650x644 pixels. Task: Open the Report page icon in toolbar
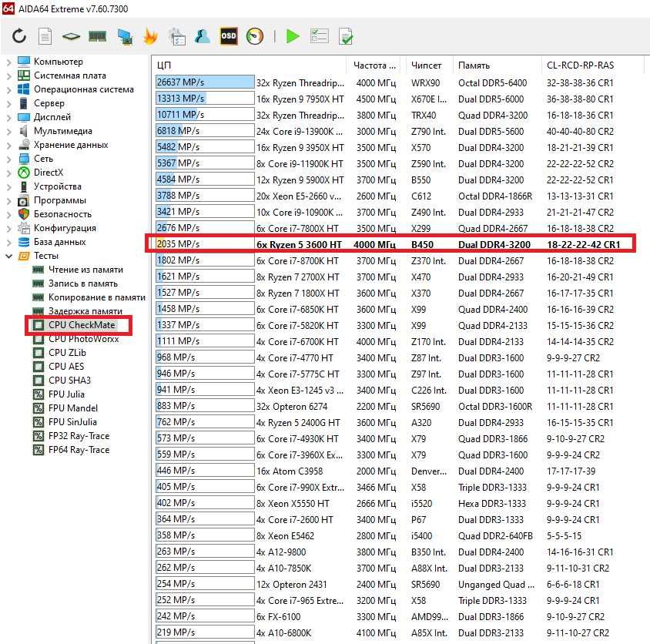click(45, 36)
